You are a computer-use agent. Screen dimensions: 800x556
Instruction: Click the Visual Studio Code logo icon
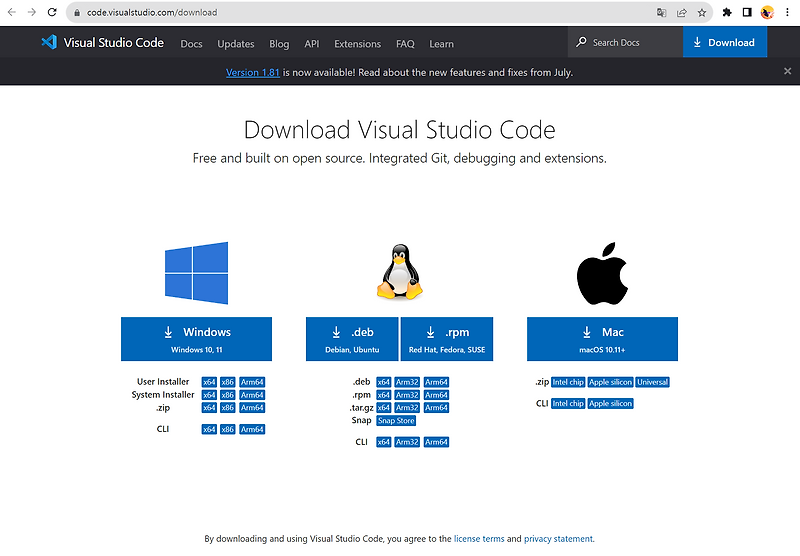pos(49,42)
